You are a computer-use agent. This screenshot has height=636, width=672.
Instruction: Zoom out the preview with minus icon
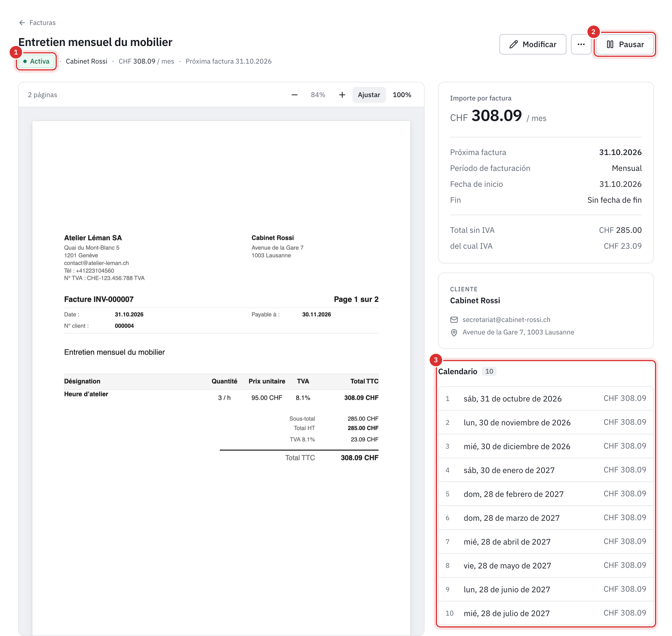[x=295, y=95]
